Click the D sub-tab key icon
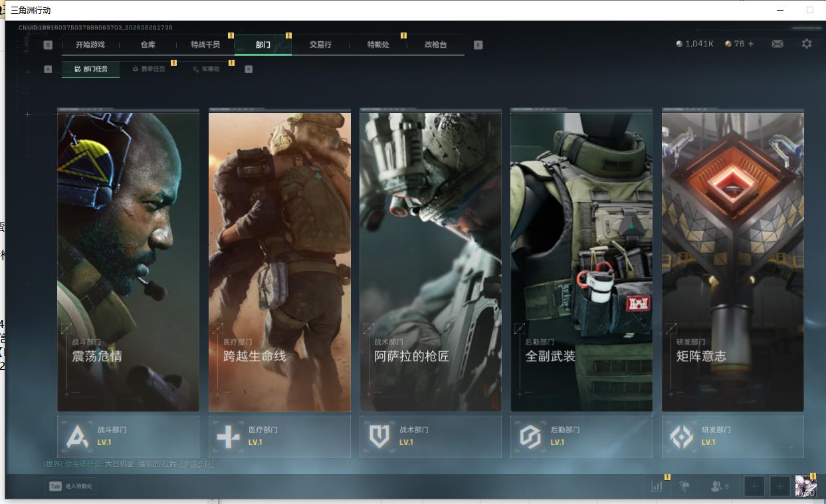Image resolution: width=826 pixels, height=504 pixels. 249,69
